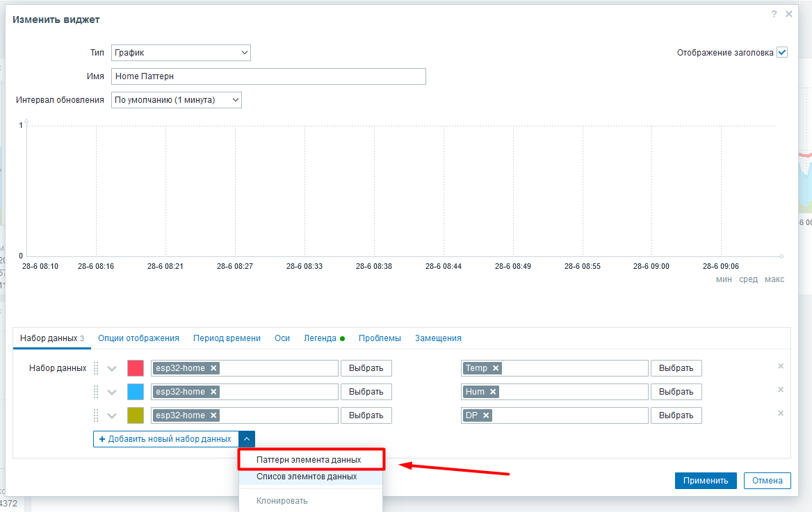Click Выбрать next to Temp field
The width and height of the screenshot is (812, 512).
click(x=676, y=368)
